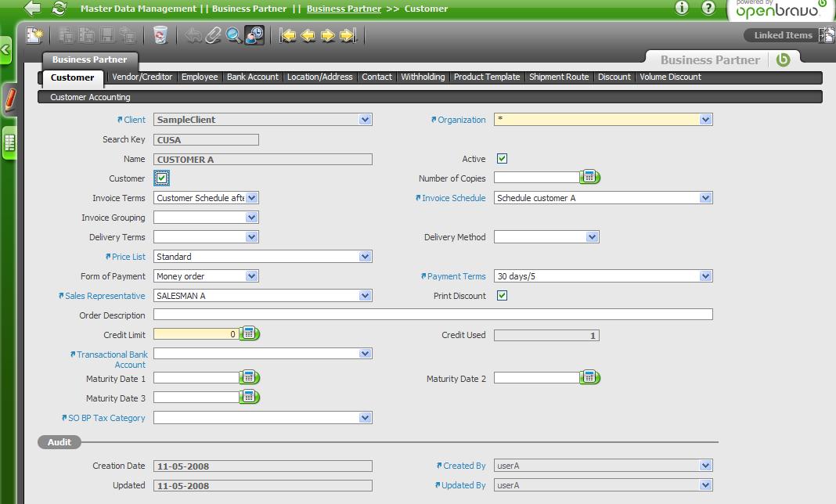836x504 pixels.
Task: Click into the Order Description field
Action: 432,315
